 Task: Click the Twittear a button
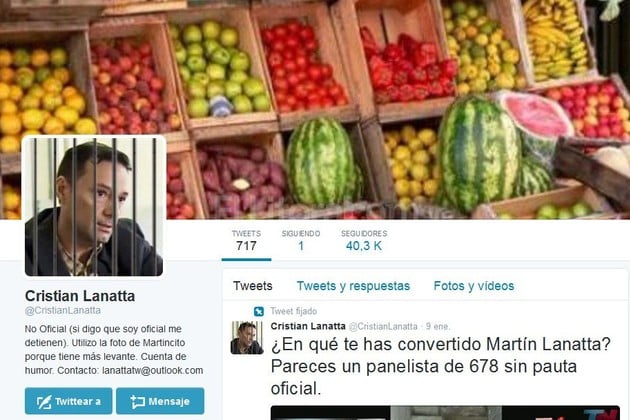pos(69,401)
